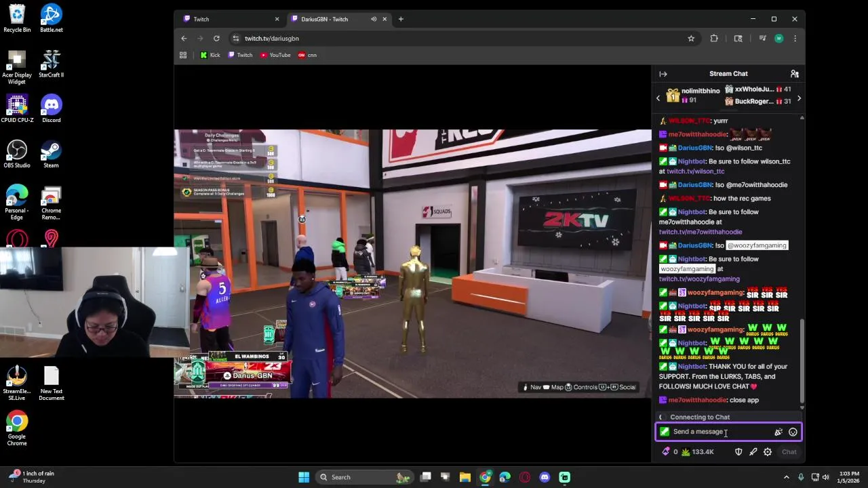Screen dimensions: 868x488
Task: Open Steam desktop shortcut
Action: [51, 155]
